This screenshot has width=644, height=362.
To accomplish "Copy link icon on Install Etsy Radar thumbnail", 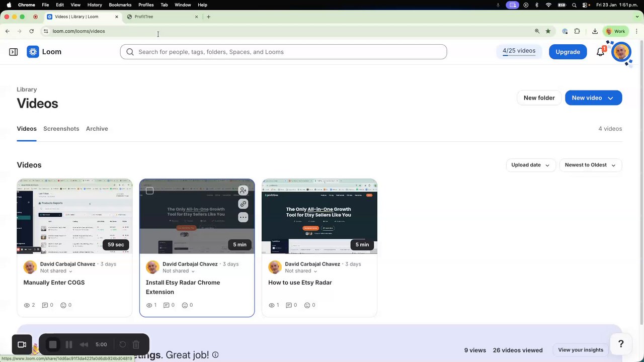I will [x=243, y=204].
